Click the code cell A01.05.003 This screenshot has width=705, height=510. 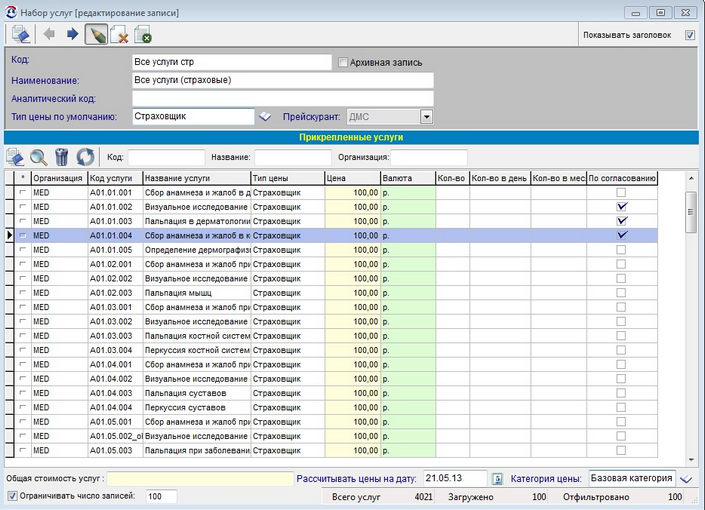click(115, 450)
